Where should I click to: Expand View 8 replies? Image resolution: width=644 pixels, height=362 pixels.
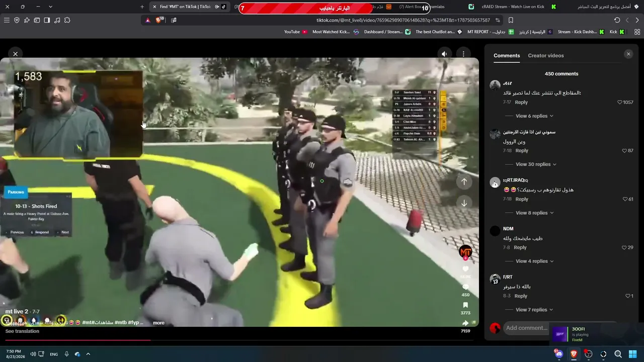534,213
